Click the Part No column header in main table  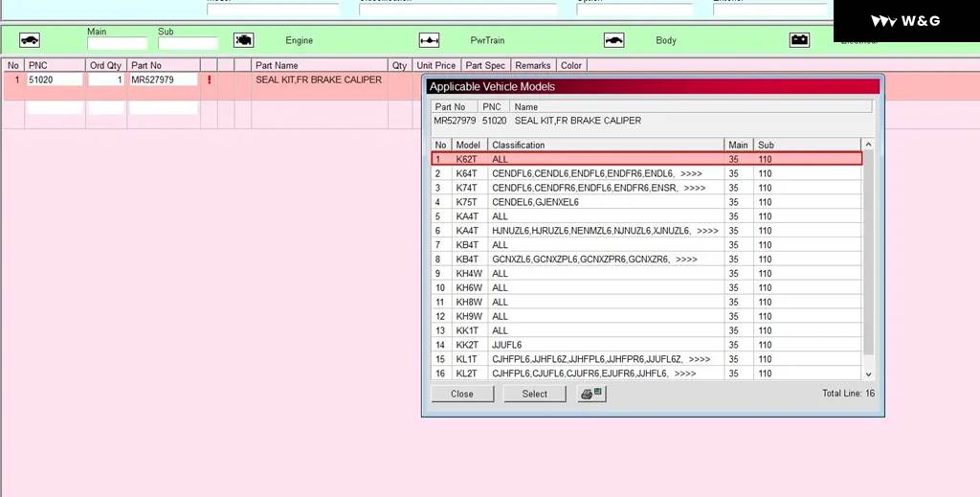click(x=164, y=65)
